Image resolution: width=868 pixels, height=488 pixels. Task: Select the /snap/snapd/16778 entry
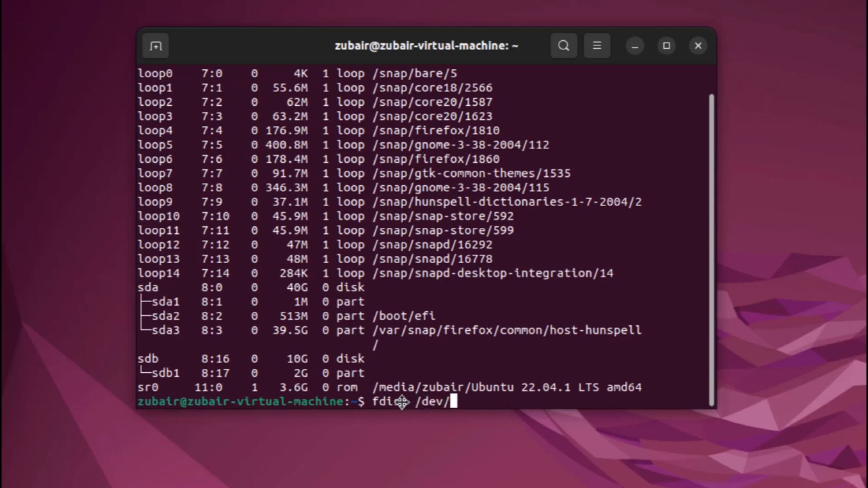pos(433,258)
